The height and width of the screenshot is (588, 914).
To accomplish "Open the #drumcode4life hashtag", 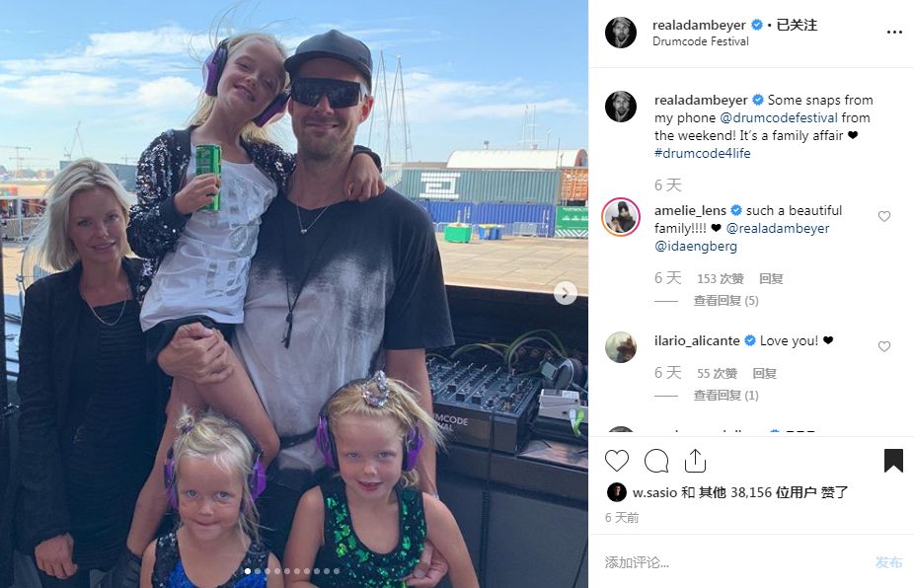I will (x=703, y=153).
